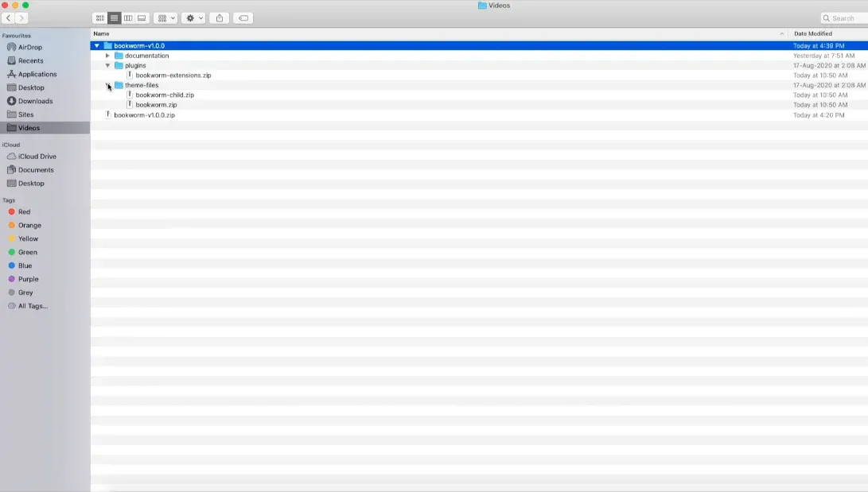This screenshot has height=492, width=868.
Task: Click the Share toolbar icon
Action: 220,18
